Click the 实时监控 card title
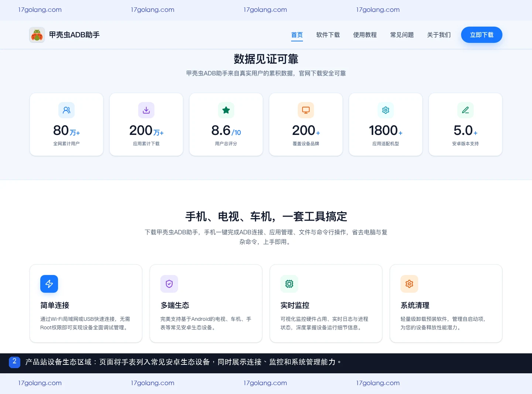 pos(295,305)
